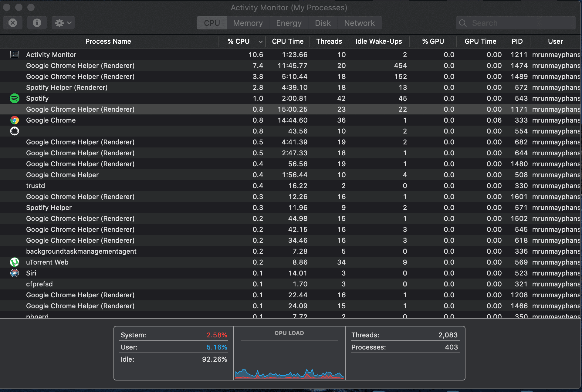The width and height of the screenshot is (582, 392).
Task: Select the Google Chrome Helper row PID 508
Action: point(290,175)
